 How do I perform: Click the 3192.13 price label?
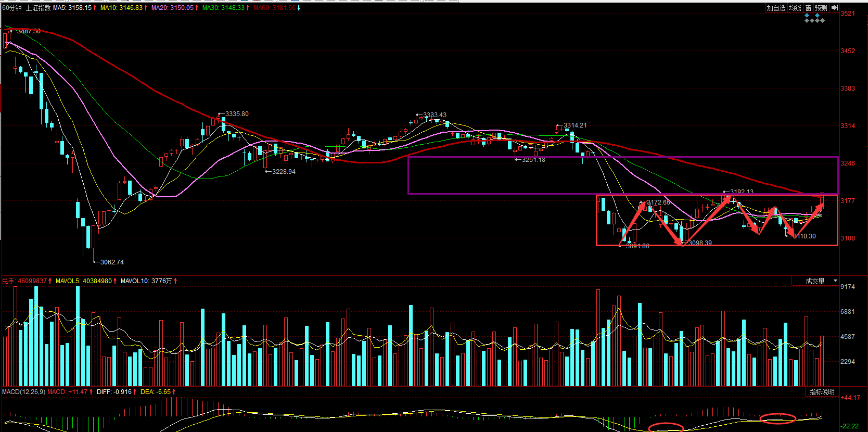(742, 192)
